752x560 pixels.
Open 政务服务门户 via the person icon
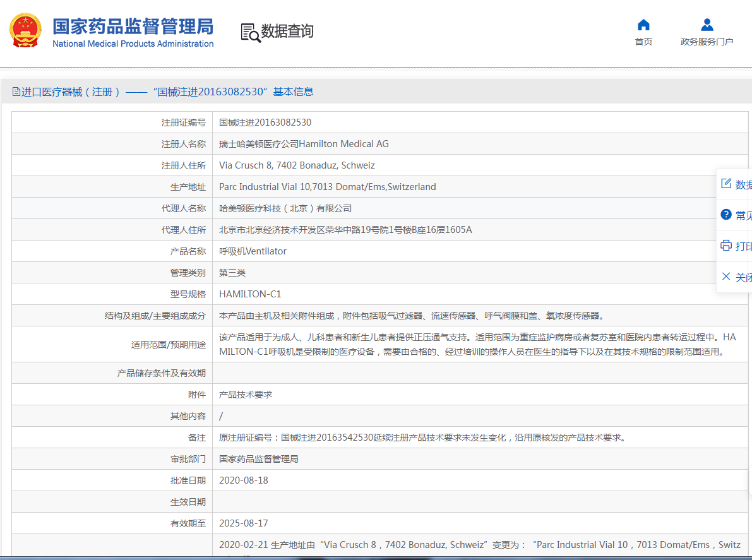pyautogui.click(x=707, y=25)
